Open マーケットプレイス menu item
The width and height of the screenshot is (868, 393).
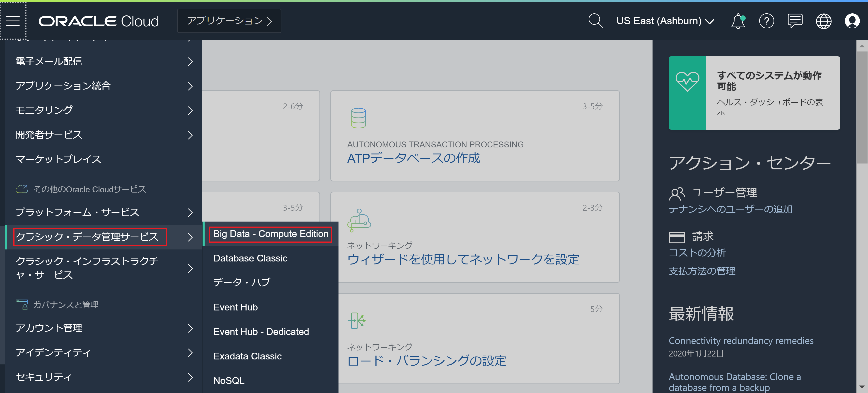(x=59, y=159)
